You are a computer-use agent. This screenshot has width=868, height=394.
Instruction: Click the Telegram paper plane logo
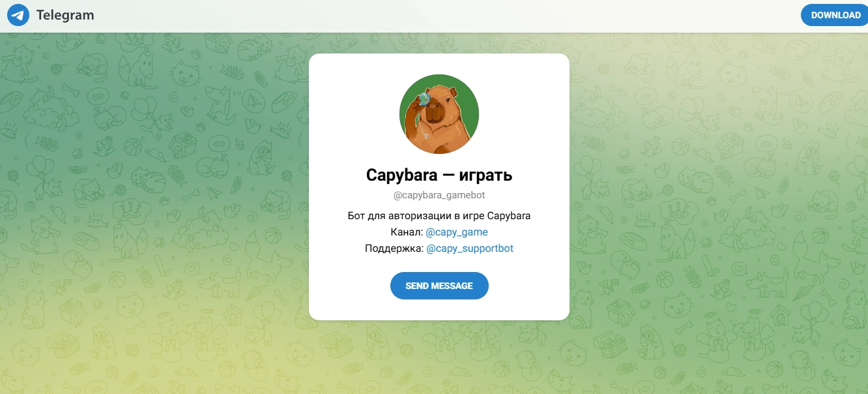[18, 15]
